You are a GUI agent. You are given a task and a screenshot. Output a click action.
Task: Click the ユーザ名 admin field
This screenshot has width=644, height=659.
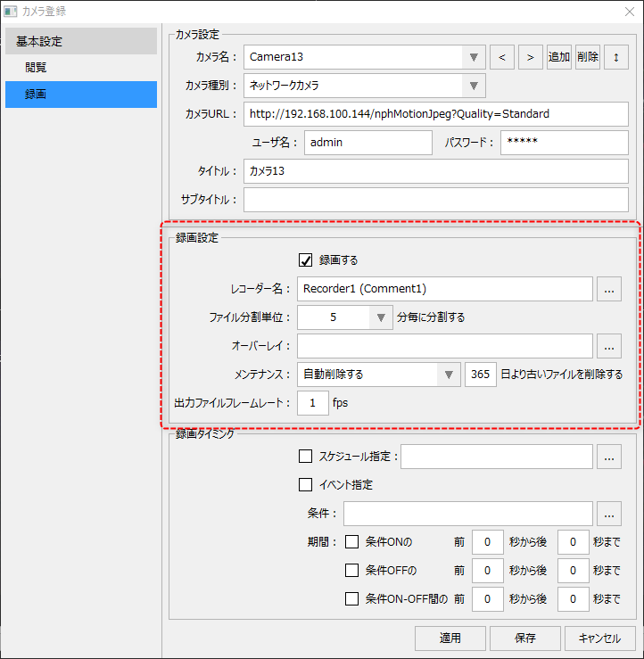click(x=368, y=143)
